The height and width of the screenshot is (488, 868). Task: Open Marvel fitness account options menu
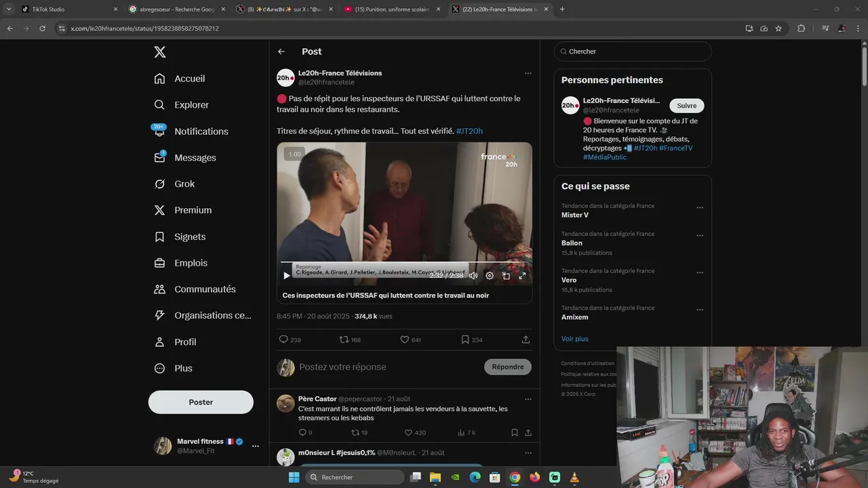(x=256, y=446)
